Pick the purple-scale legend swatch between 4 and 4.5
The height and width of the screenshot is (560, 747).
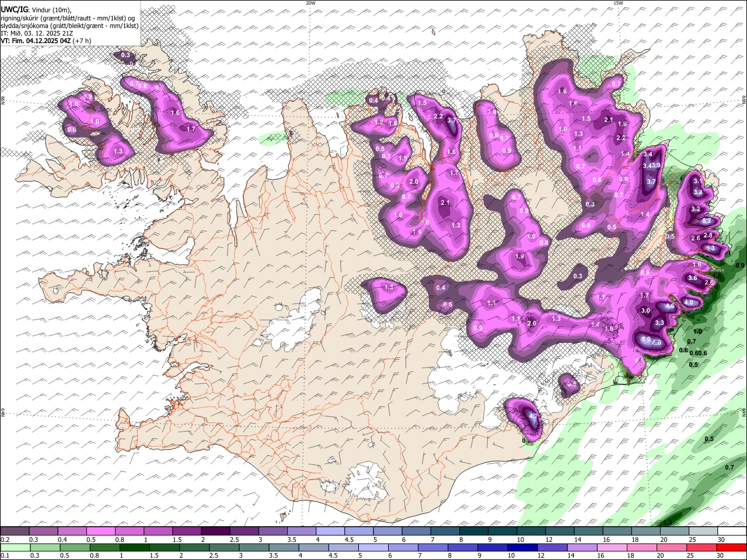[x=330, y=531]
